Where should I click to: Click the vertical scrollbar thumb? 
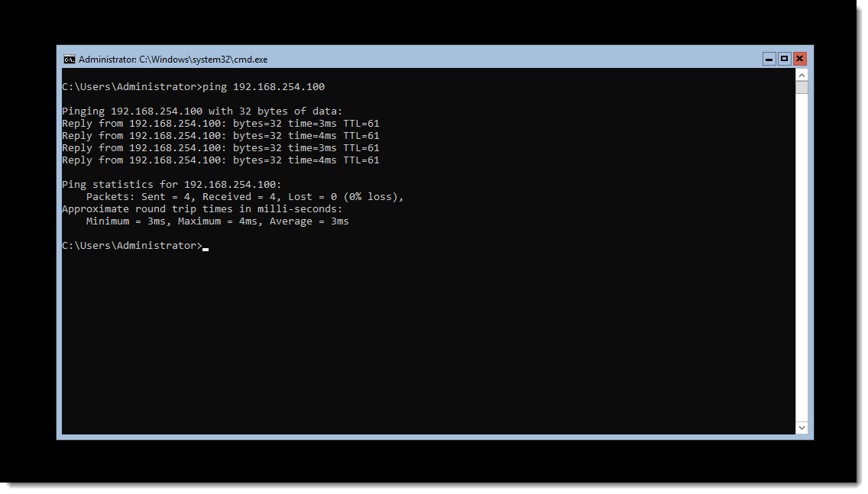point(802,87)
